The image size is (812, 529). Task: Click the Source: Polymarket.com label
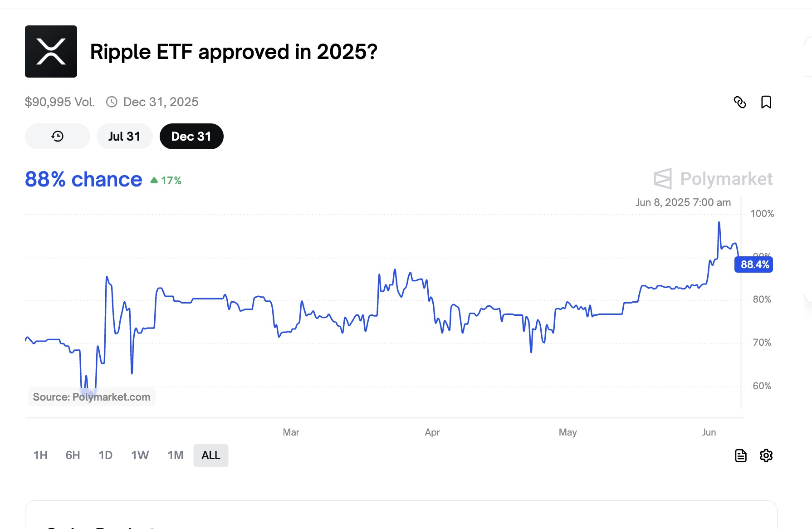(x=92, y=397)
